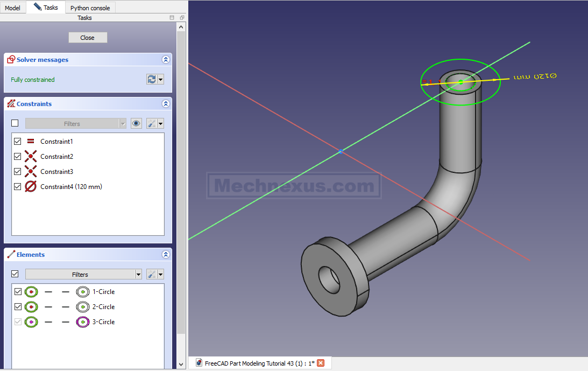
Task: Toggle constraint visibility eye button
Action: [x=136, y=123]
